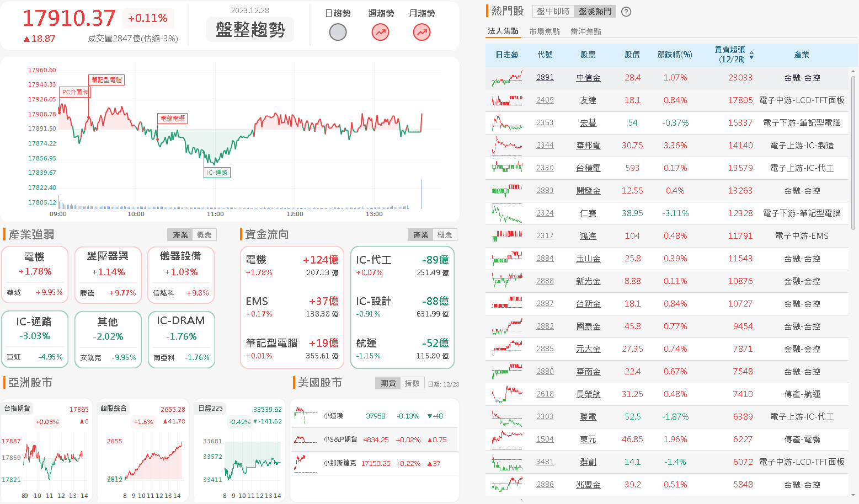Click the 股價 column header
Image resolution: width=859 pixels, height=504 pixels.
632,55
